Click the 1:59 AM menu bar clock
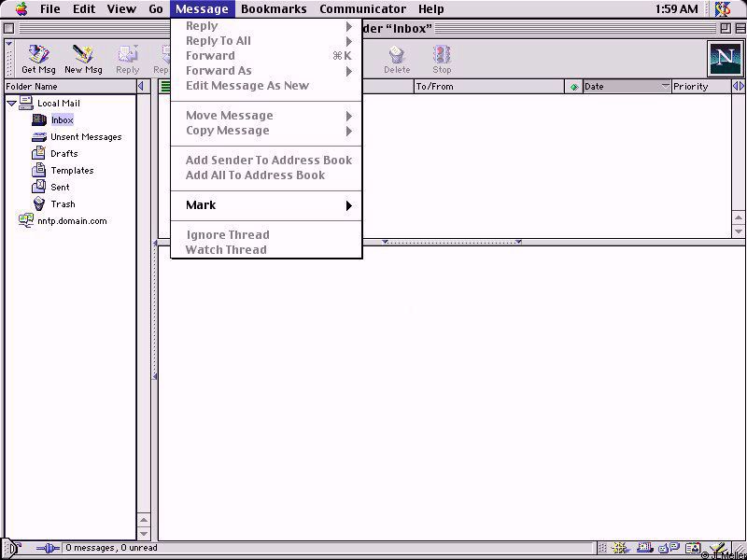This screenshot has height=560, width=747. coord(676,8)
